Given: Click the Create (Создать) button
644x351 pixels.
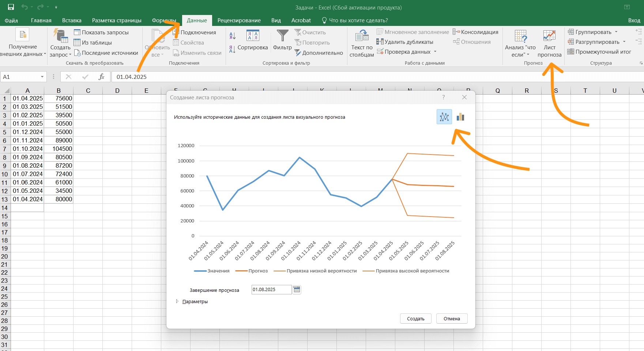Looking at the screenshot, I should [416, 318].
